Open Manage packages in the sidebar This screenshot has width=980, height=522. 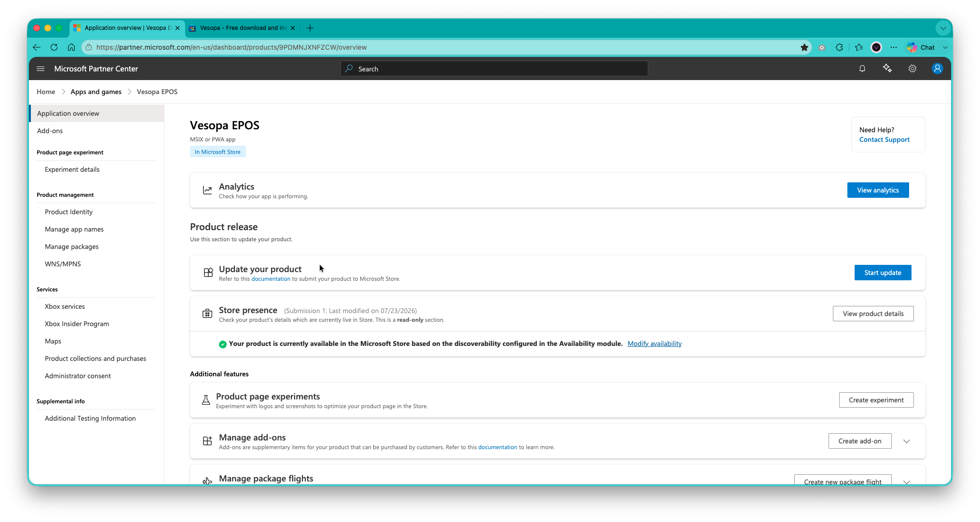click(72, 247)
